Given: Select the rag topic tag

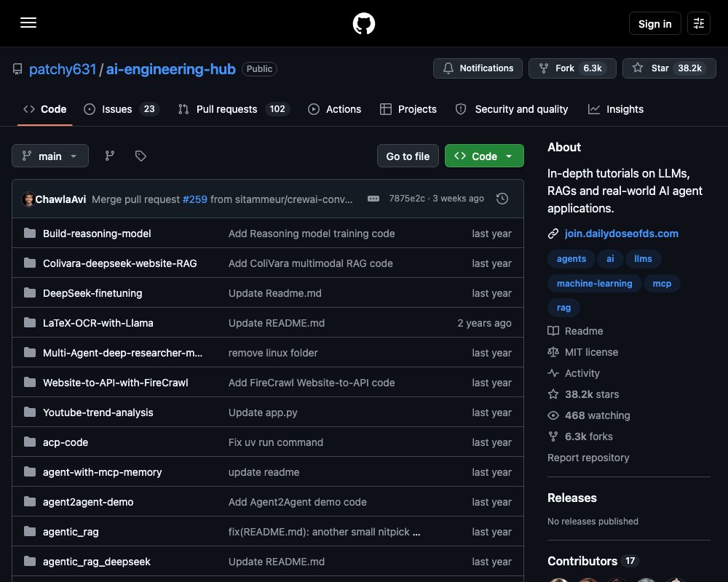Looking at the screenshot, I should (563, 307).
